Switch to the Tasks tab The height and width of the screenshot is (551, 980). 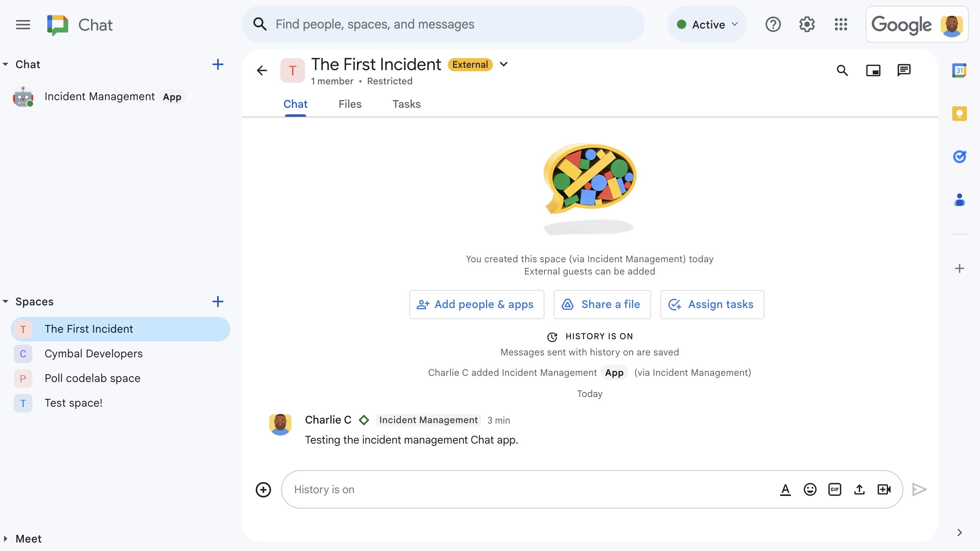coord(406,104)
